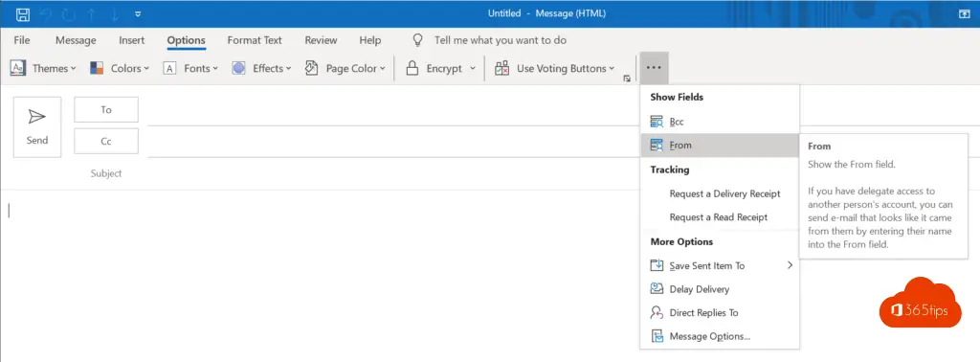Click the Save Sent Item To icon
The height and width of the screenshot is (362, 980).
click(657, 265)
